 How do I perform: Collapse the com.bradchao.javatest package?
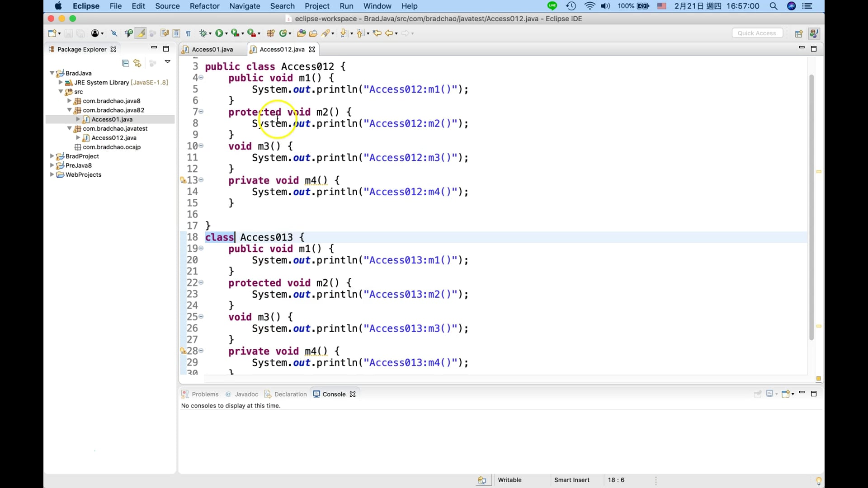click(x=69, y=128)
